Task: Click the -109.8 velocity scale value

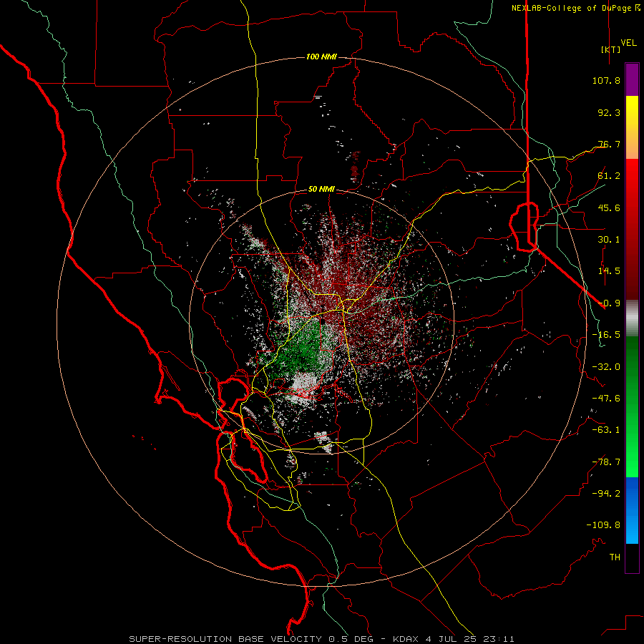Action: 603,525
